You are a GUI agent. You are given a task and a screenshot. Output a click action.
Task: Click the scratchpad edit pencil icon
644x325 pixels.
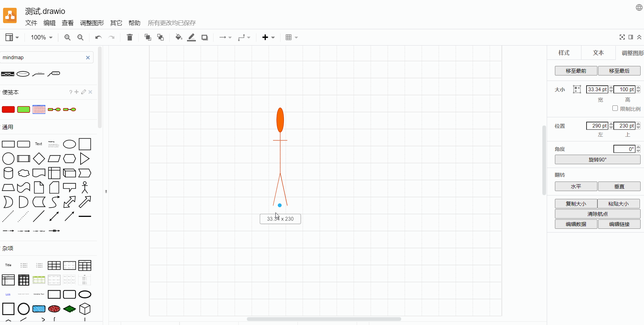click(83, 92)
